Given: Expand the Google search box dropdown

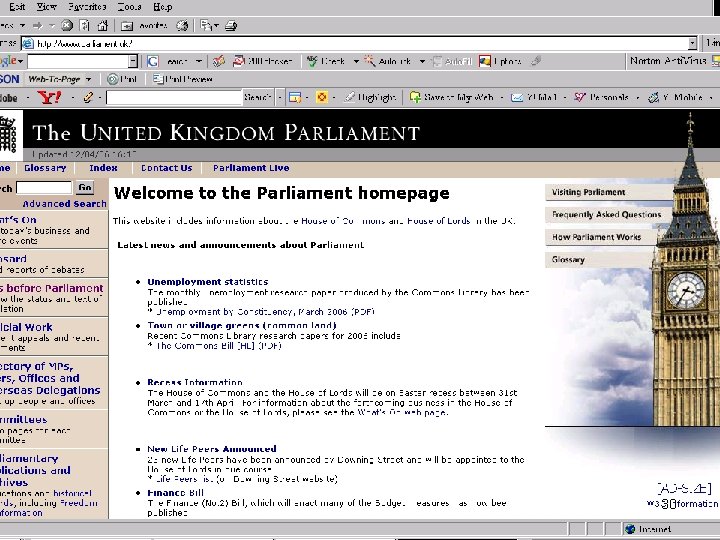Looking at the screenshot, I should [x=133, y=61].
